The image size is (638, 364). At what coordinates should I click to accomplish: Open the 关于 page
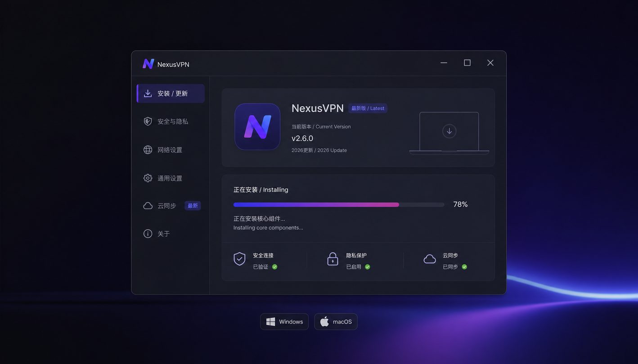171,234
